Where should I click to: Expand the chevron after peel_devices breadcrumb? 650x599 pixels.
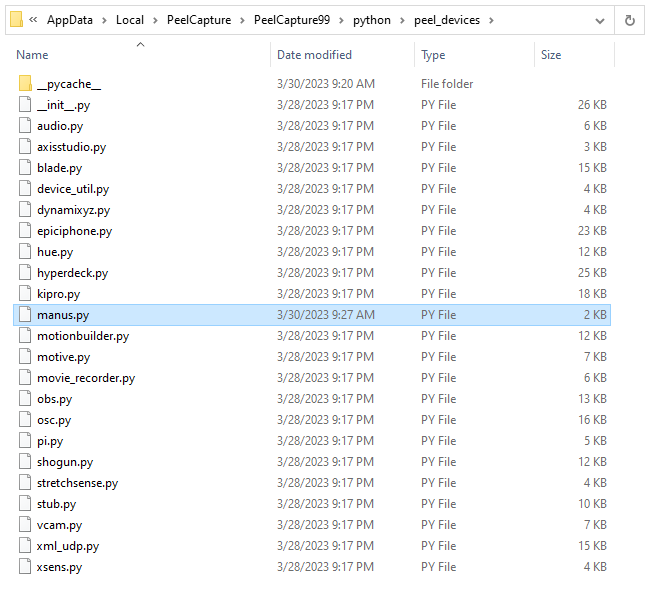[491, 20]
